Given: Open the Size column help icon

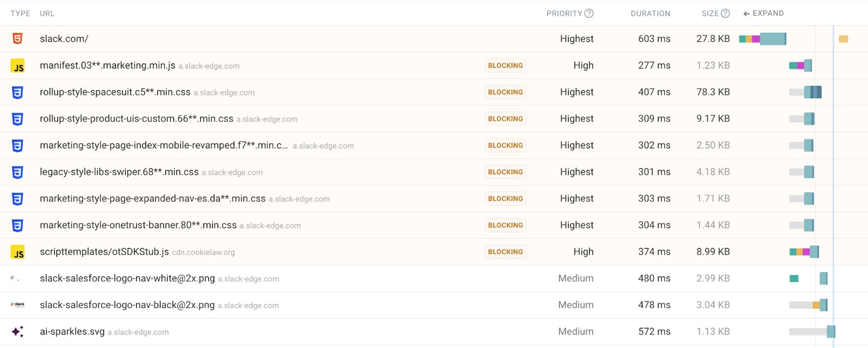Looking at the screenshot, I should 725,14.
